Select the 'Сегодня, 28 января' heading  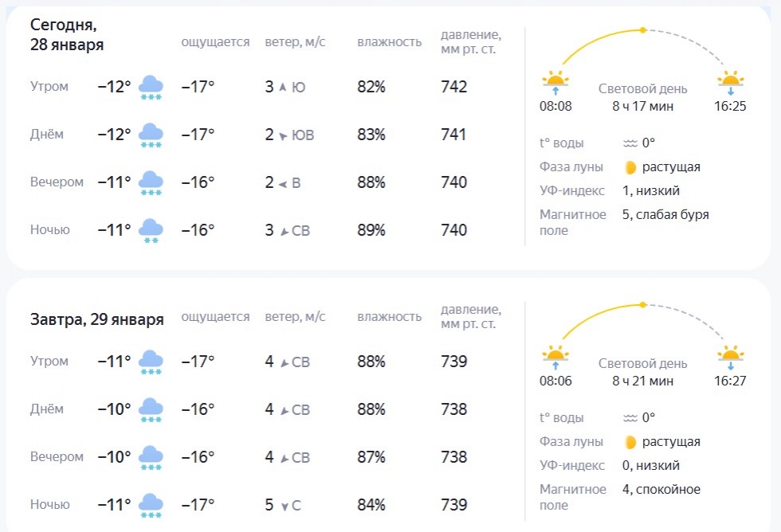tap(67, 34)
